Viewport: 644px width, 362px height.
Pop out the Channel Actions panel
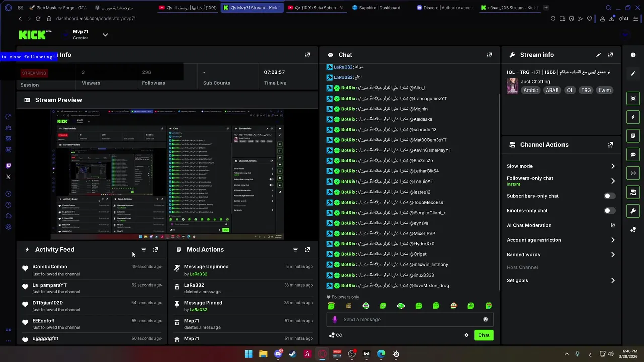pos(610,145)
